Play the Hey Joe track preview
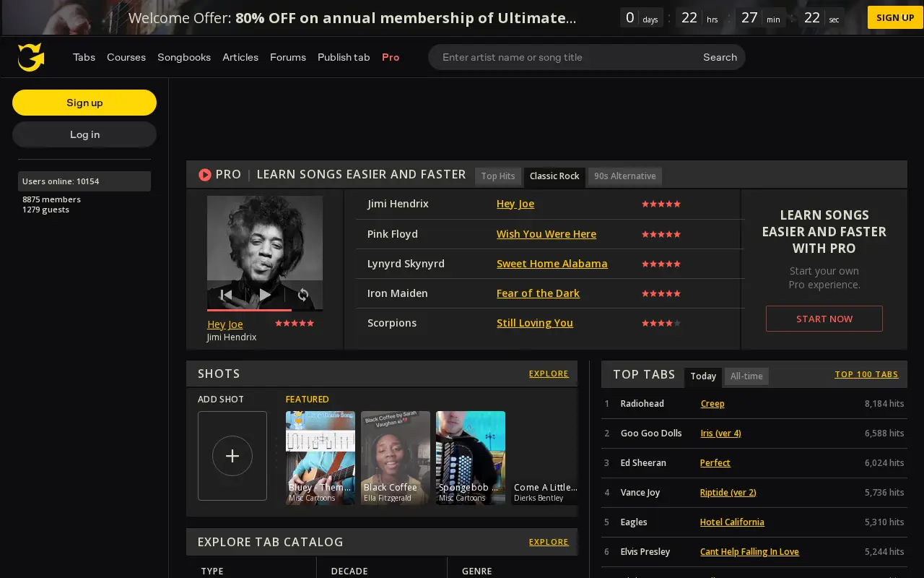Screen dimensions: 924x578 coord(265,295)
